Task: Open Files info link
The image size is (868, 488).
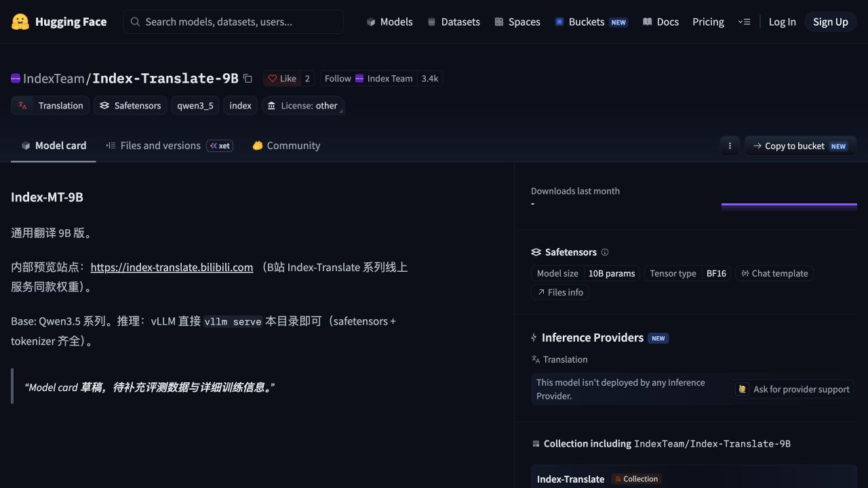Action: tap(560, 292)
